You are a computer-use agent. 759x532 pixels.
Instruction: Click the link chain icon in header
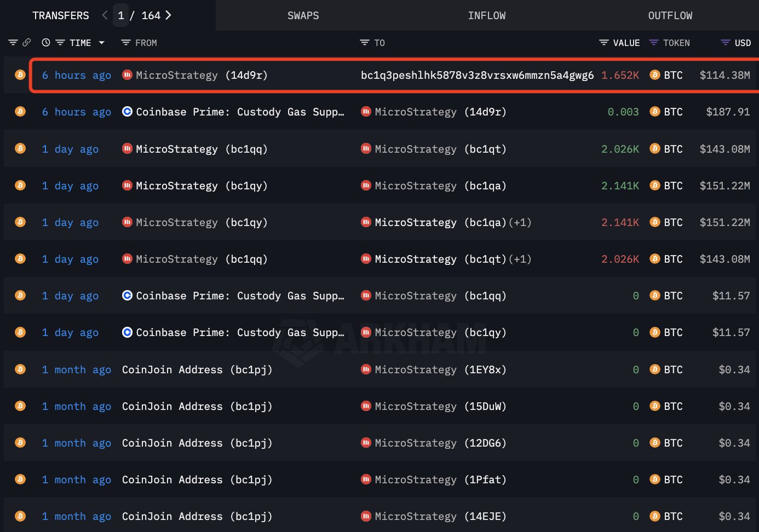(26, 42)
